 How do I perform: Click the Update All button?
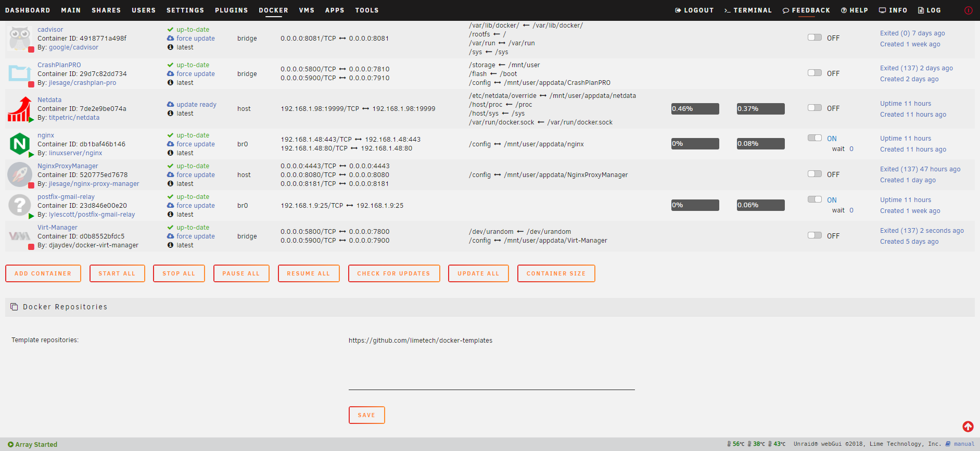479,273
